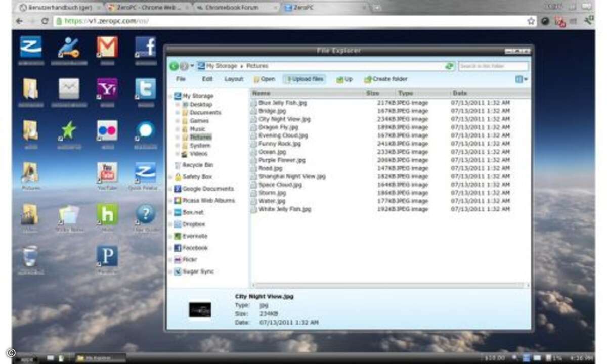Select the file Shanghai Night View.jpg
The width and height of the screenshot is (607, 364).
pyautogui.click(x=289, y=176)
